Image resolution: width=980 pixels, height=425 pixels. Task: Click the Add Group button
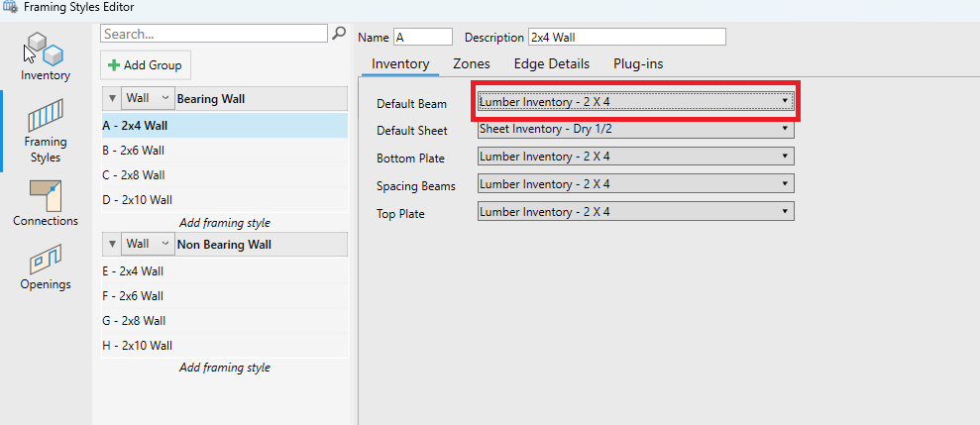tap(146, 64)
